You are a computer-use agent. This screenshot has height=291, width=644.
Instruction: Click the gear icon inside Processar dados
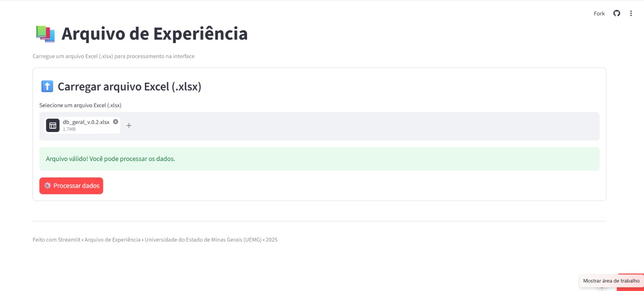point(47,186)
